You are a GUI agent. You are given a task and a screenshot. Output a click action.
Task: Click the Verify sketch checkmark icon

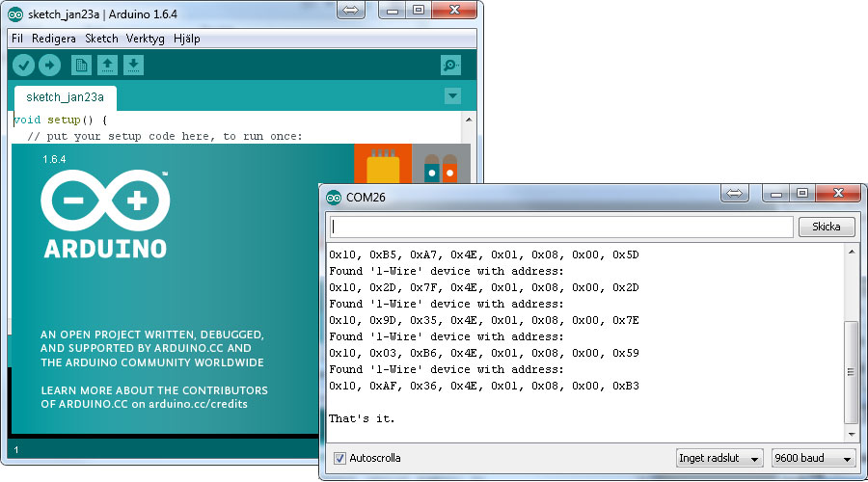pos(24,66)
